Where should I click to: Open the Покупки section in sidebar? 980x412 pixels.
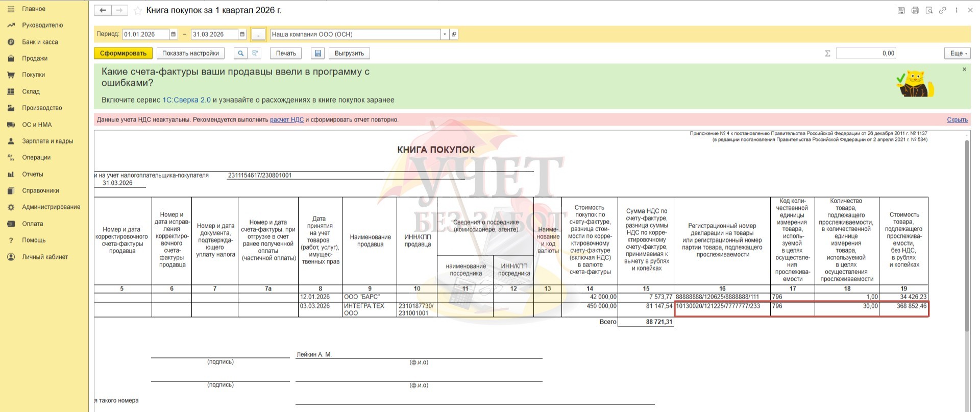33,75
